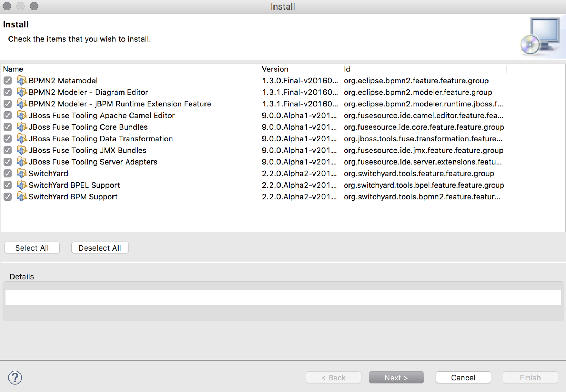
Task: Click the feature icon beside JBoss Fuse Tooling Data Transformation
Action: pos(22,139)
